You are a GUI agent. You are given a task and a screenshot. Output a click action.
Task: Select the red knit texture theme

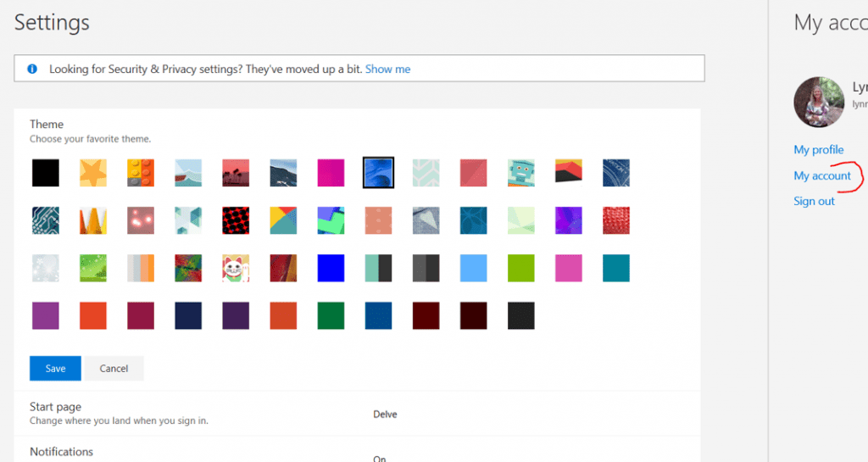(616, 220)
